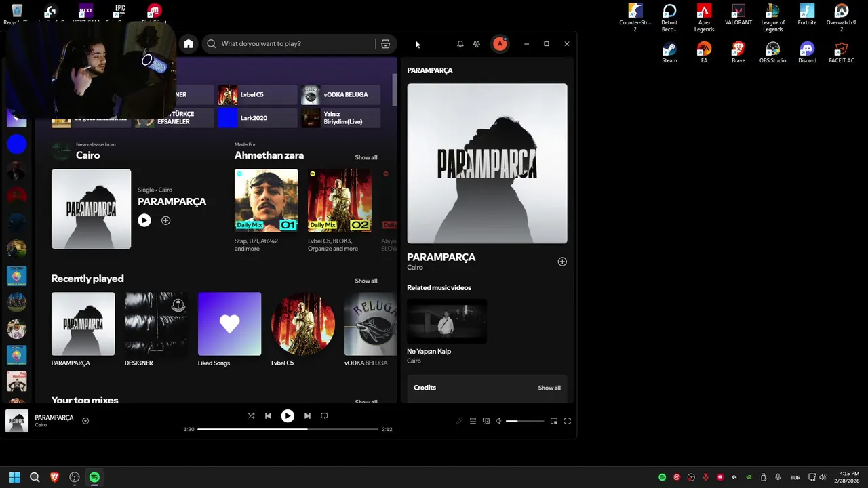Add current track to library in bottom bar

(x=85, y=421)
